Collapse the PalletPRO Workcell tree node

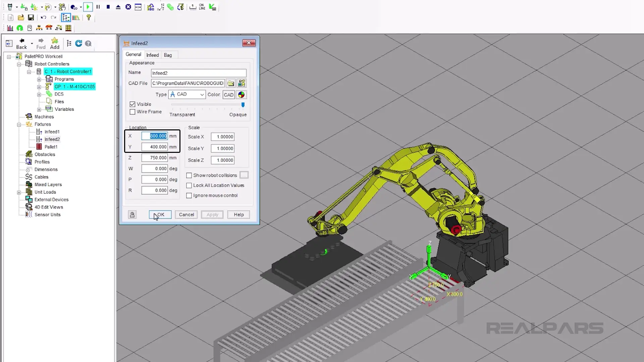tap(9, 57)
